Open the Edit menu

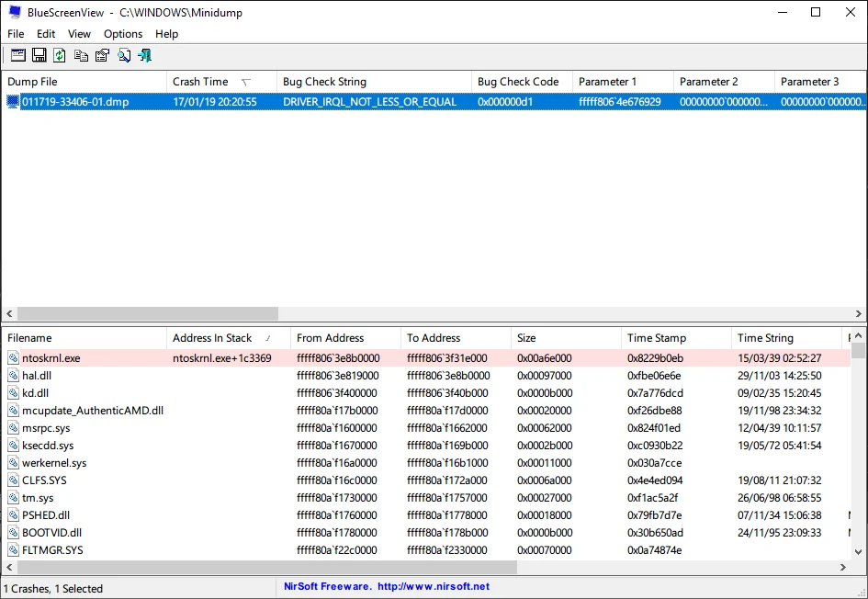46,34
